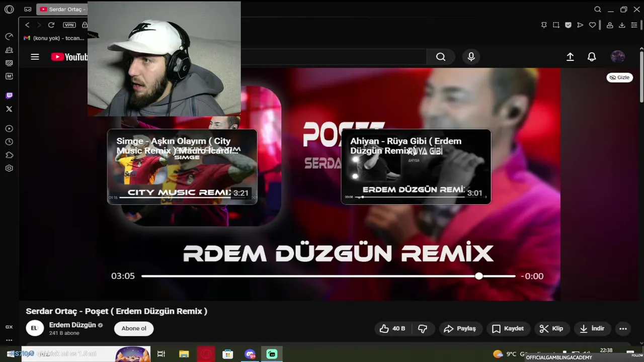644x362 pixels.
Task: Open History clock icon in the sidebar
Action: [9, 142]
